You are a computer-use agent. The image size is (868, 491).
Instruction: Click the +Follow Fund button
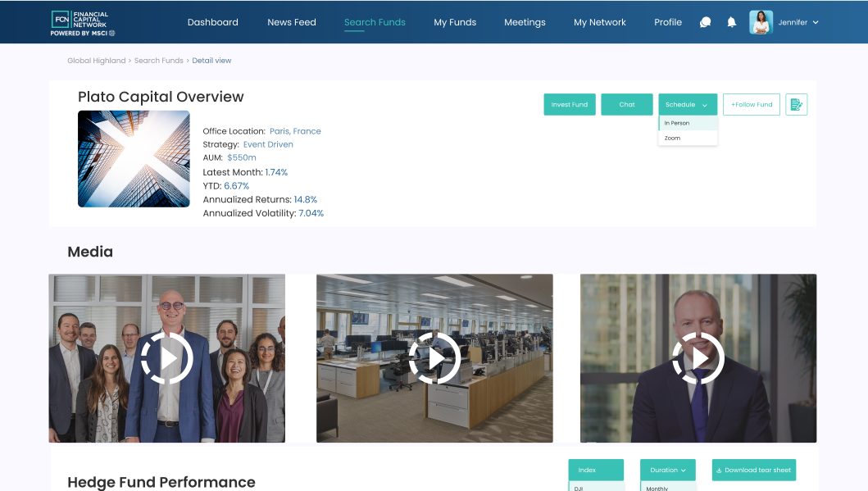tap(751, 105)
